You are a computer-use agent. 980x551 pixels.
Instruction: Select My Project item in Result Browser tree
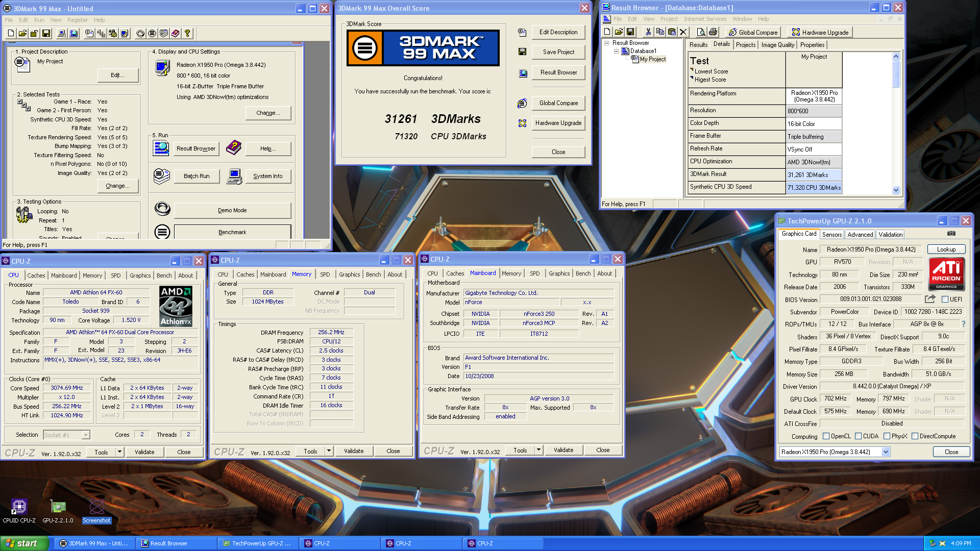pos(653,59)
